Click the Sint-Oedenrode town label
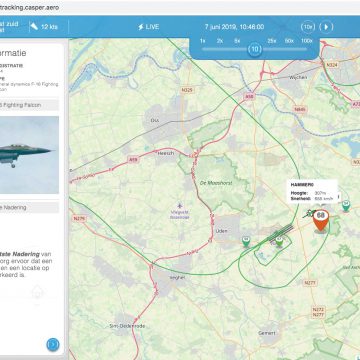This screenshot has width=360, height=360. pos(127,326)
